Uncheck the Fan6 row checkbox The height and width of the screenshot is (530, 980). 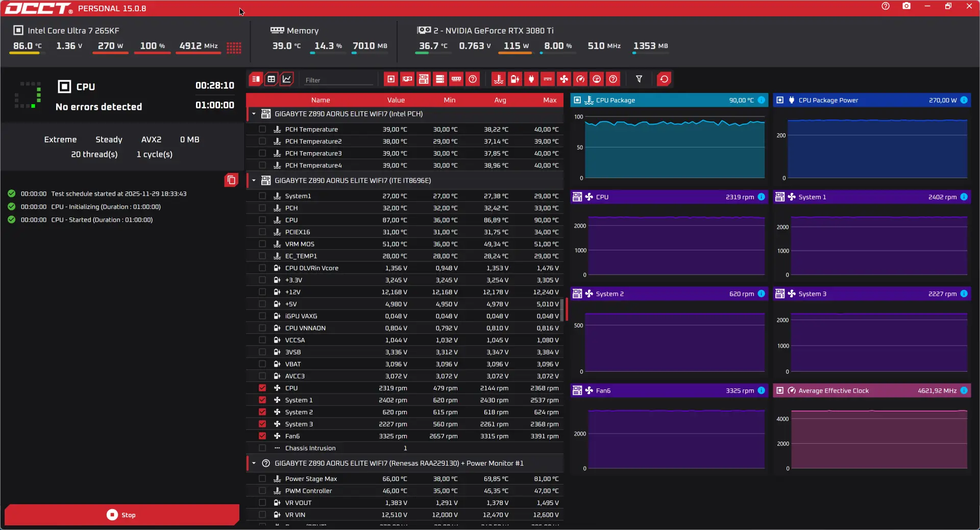[262, 436]
